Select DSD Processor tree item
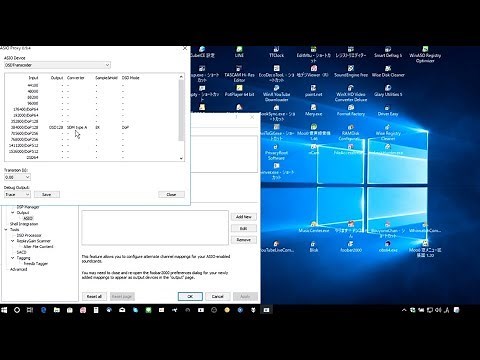Screen dimensions: 480x360 (x=29, y=235)
